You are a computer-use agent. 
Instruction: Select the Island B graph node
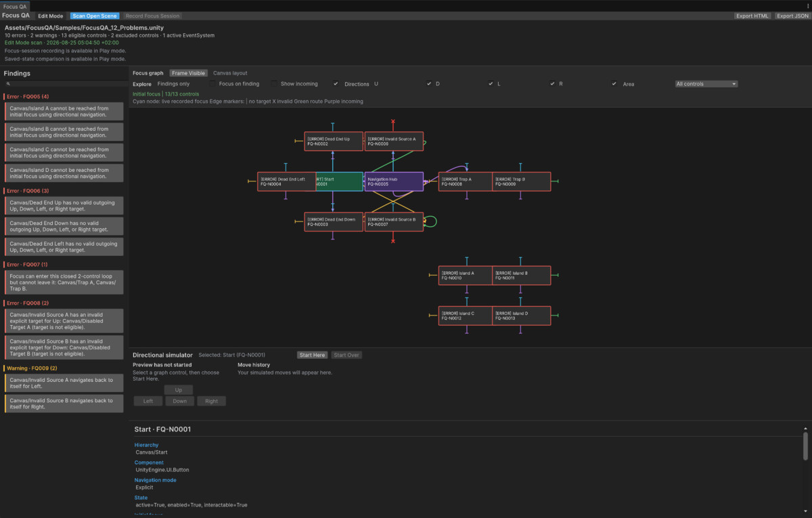pyautogui.click(x=521, y=276)
